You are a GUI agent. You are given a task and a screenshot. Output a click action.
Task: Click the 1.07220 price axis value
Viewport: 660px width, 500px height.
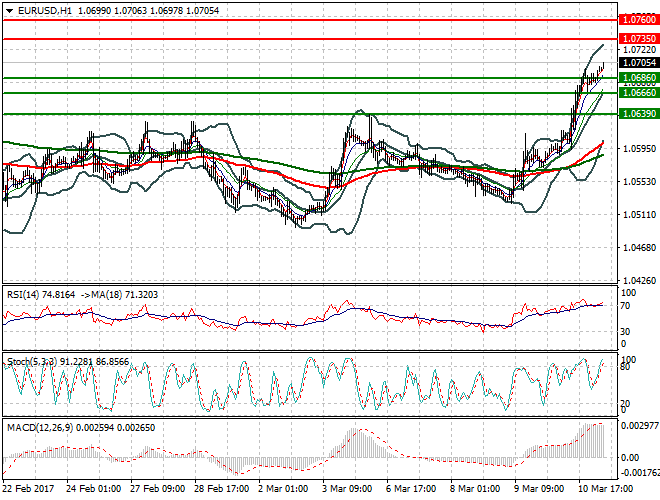[639, 50]
